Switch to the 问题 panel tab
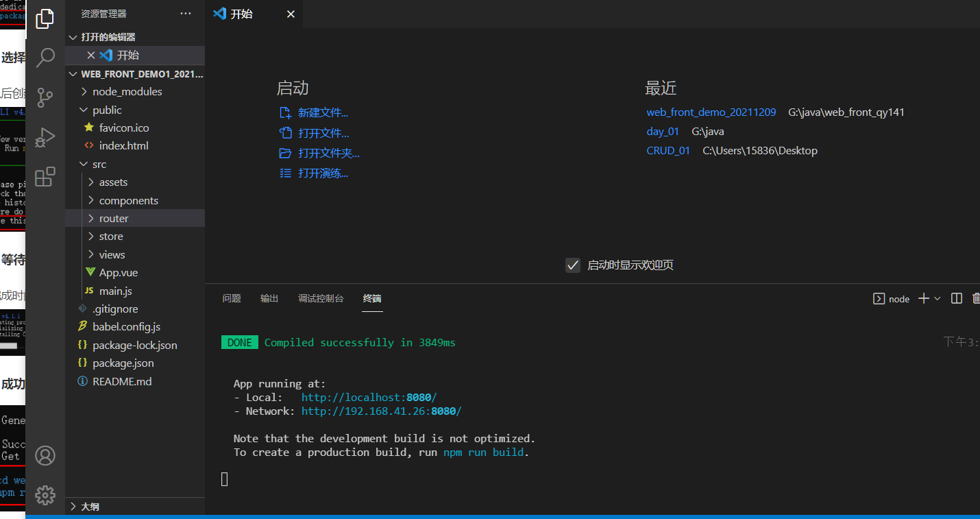This screenshot has width=980, height=519. [x=232, y=298]
